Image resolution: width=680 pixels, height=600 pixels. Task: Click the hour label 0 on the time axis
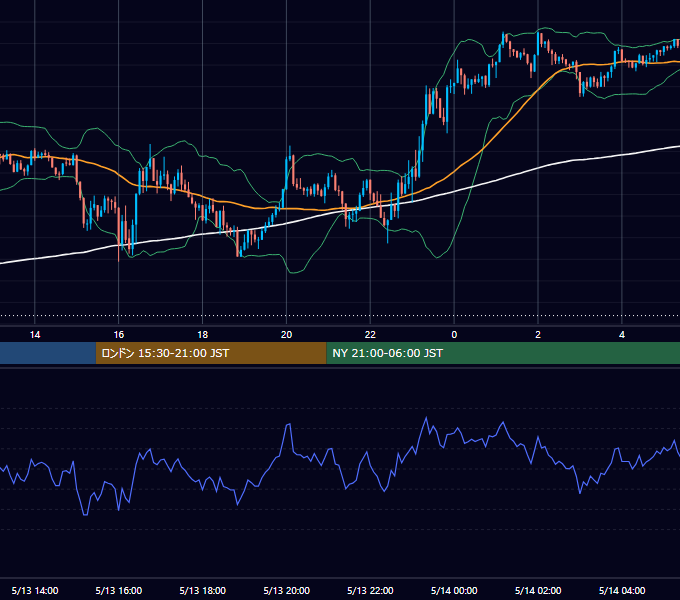tap(454, 335)
